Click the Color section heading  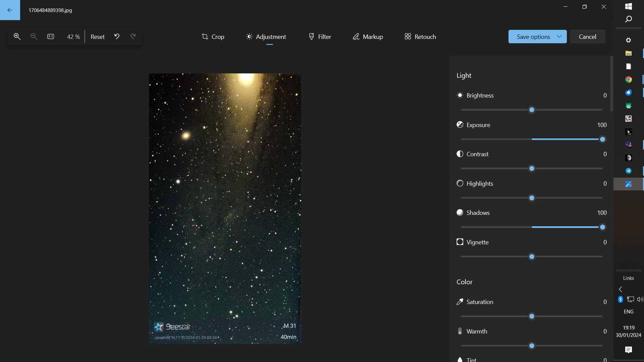click(465, 282)
